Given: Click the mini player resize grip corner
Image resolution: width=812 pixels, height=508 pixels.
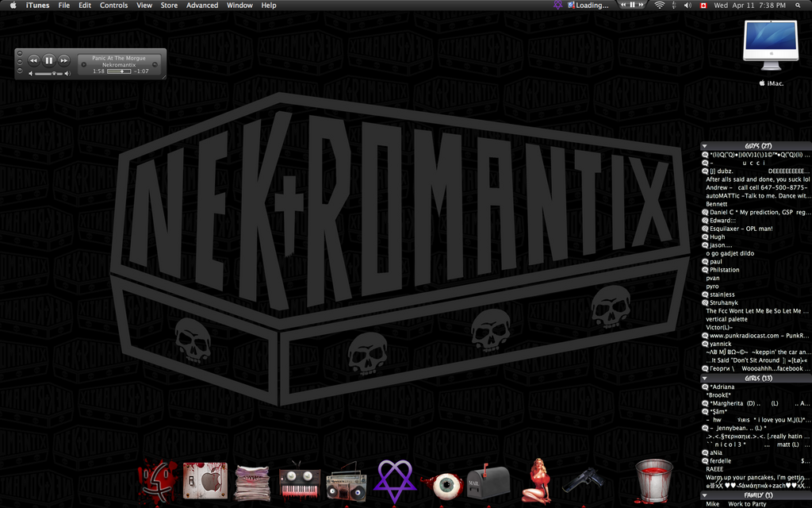Looking at the screenshot, I should pyautogui.click(x=163, y=77).
